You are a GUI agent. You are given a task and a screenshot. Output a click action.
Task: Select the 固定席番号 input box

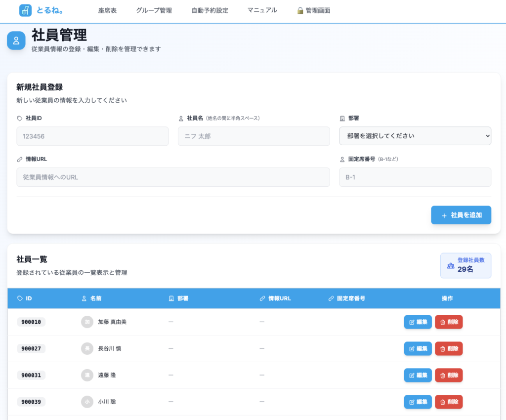click(x=415, y=177)
